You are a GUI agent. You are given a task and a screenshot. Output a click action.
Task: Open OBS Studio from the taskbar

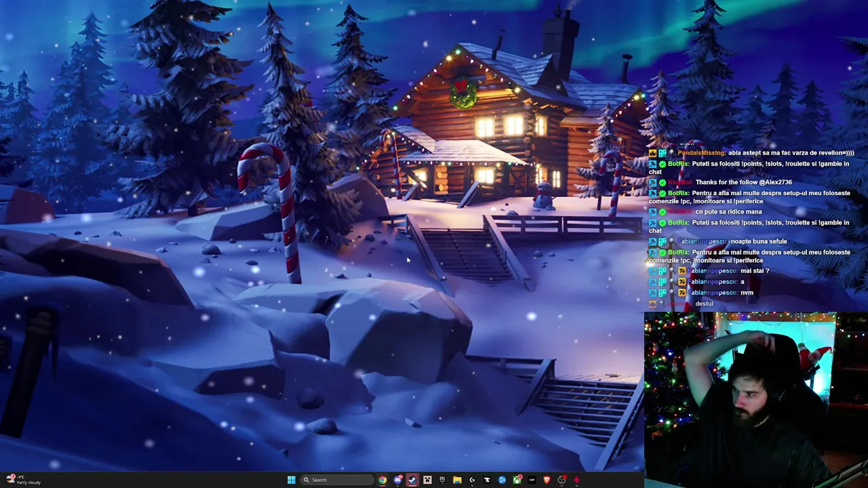561,480
